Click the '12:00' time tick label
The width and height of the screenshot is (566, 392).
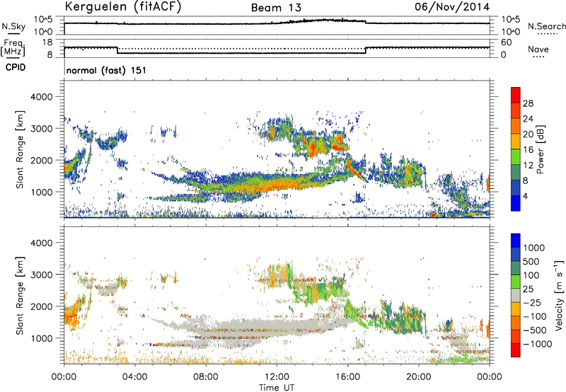click(x=277, y=377)
